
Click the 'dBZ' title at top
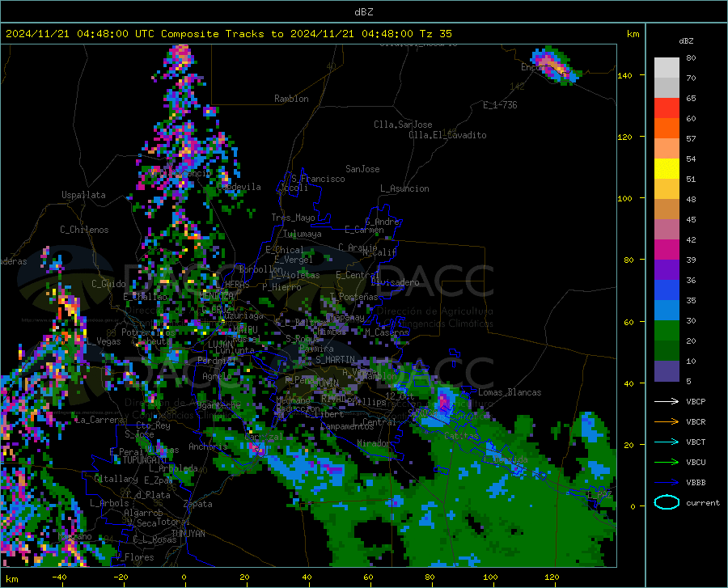(x=363, y=12)
